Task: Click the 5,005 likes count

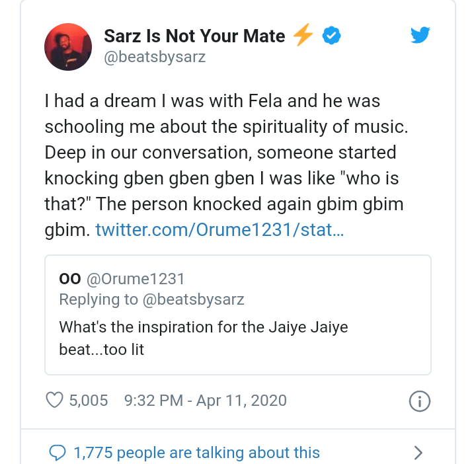Action: [89, 400]
